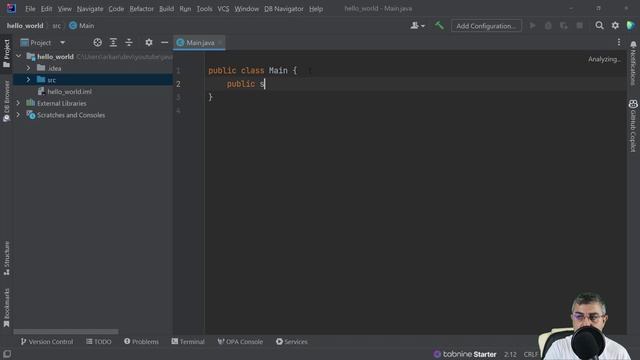The image size is (640, 360).
Task: Close the Main.java tab
Action: coord(220,42)
